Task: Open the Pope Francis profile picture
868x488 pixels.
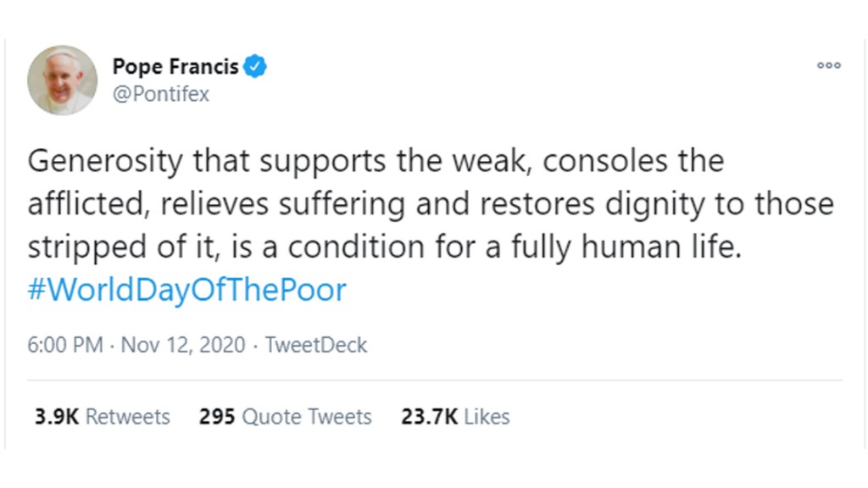Action: pyautogui.click(x=62, y=80)
